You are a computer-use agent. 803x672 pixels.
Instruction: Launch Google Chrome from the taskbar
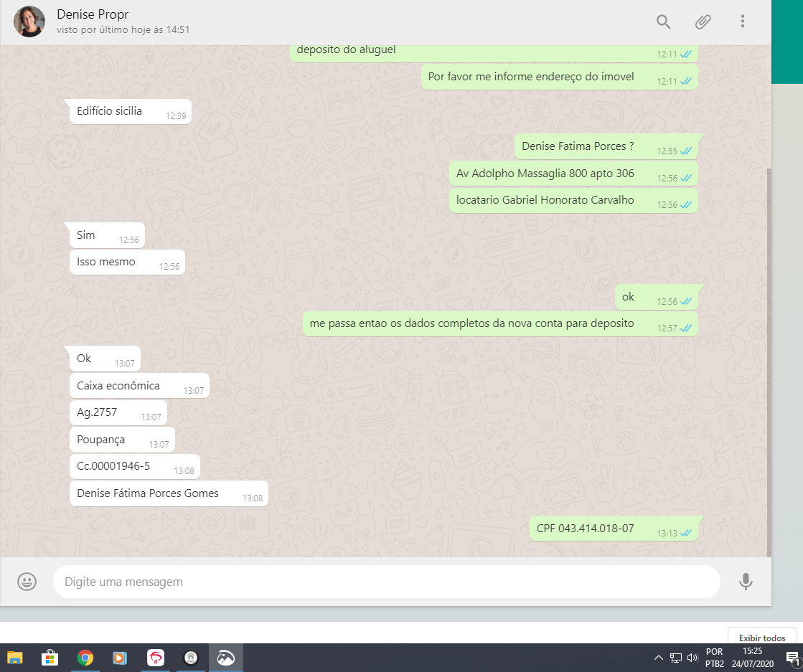click(x=85, y=658)
